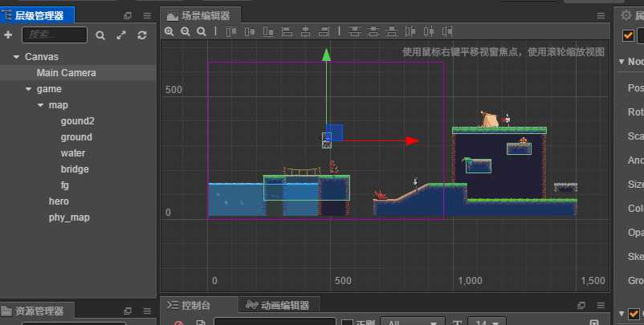Toggle the regex checkbox in the console
Viewport: 644px width, 325px height.
click(x=347, y=323)
